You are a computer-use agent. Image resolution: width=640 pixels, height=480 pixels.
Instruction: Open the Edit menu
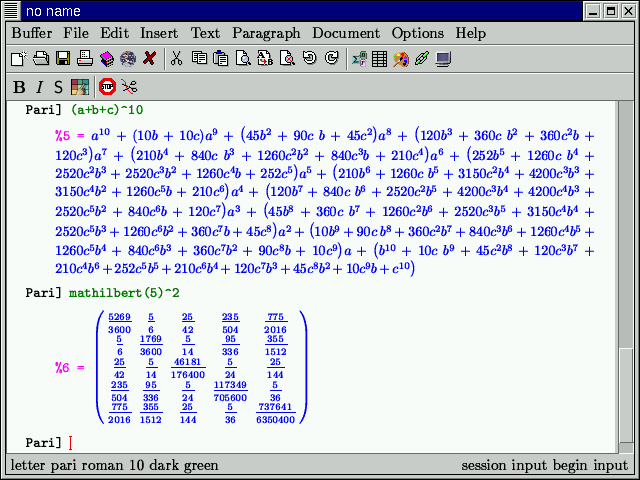pos(115,33)
